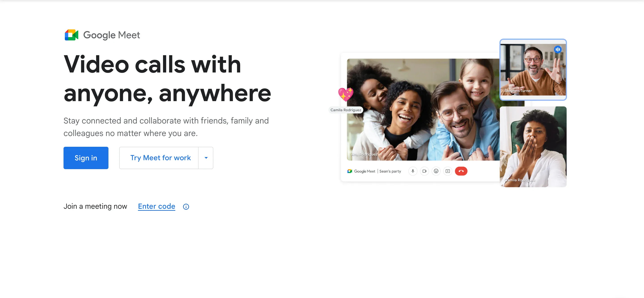
Task: Click the Camila Rodríguez name tag near the heart emoji
Action: click(x=345, y=110)
